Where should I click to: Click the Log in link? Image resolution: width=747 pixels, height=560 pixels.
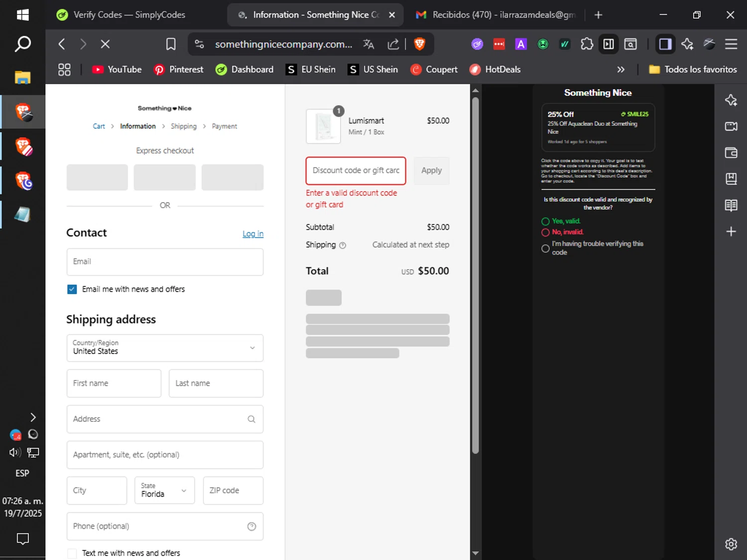tap(253, 234)
